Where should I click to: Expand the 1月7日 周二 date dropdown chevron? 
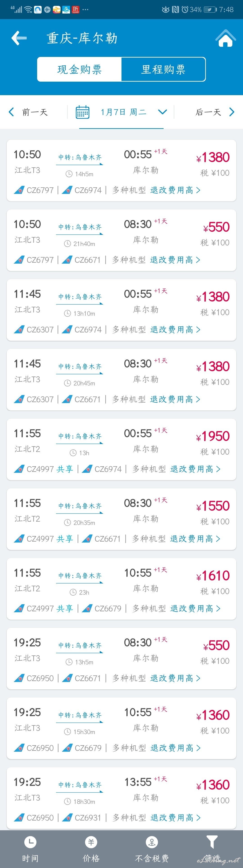coord(162,112)
